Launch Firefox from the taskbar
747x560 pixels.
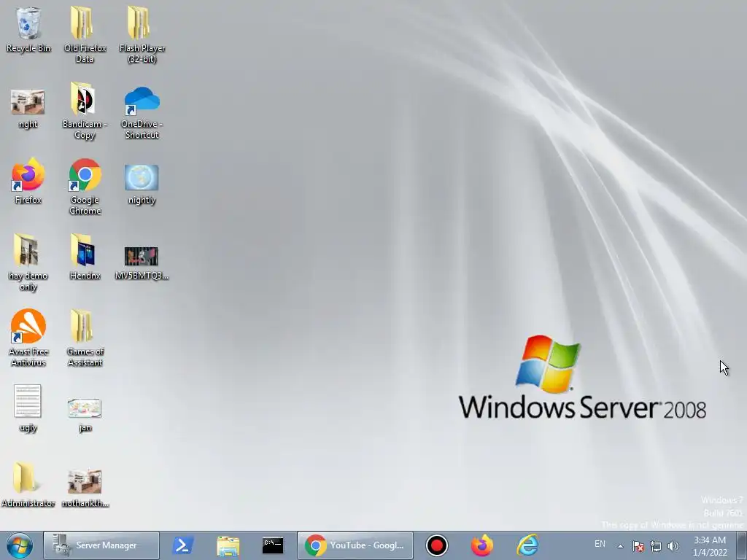coord(482,545)
